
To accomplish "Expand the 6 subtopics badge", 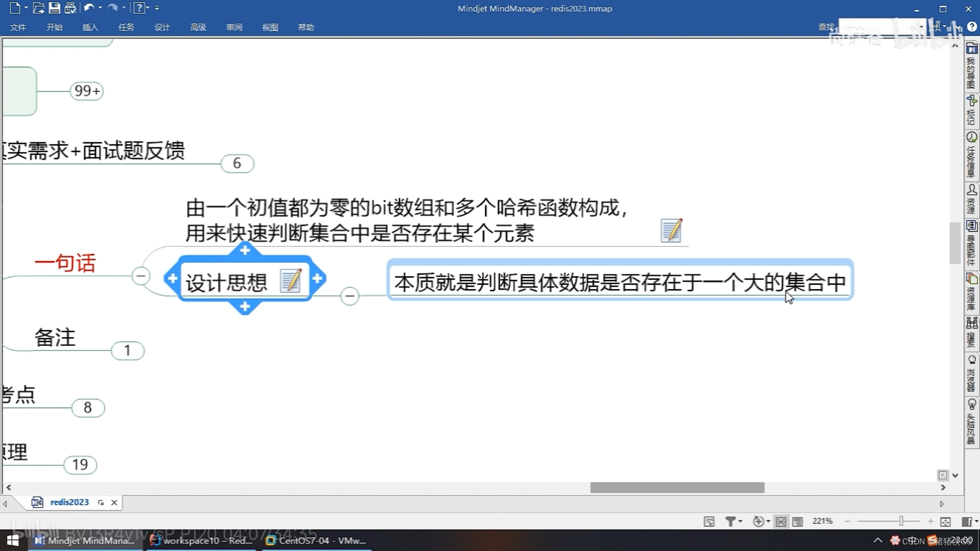I will [x=237, y=163].
